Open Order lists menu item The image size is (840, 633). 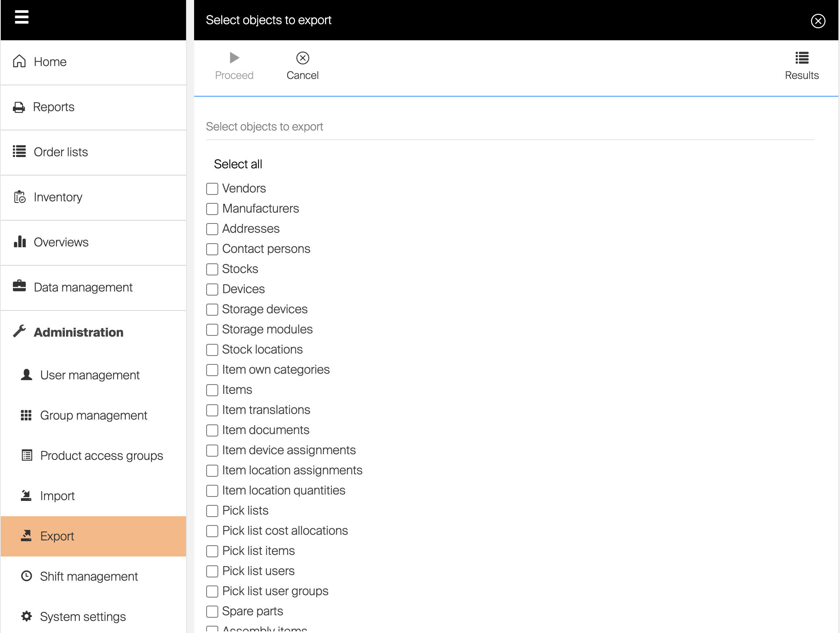(61, 152)
